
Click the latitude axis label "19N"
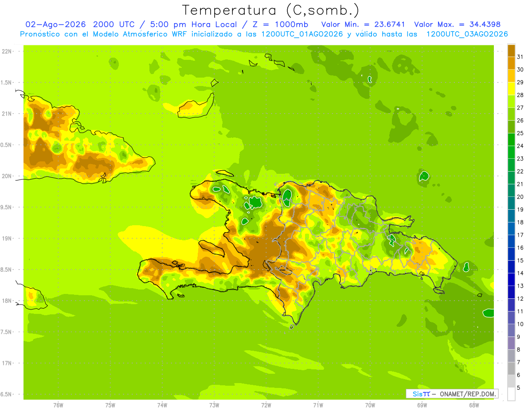click(x=6, y=238)
